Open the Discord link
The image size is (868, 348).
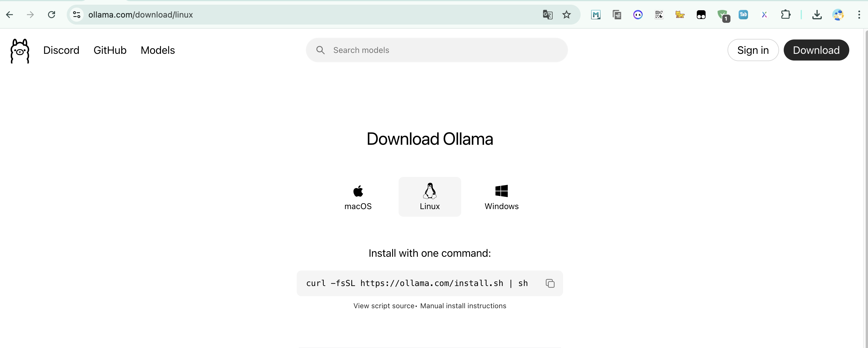(x=61, y=50)
